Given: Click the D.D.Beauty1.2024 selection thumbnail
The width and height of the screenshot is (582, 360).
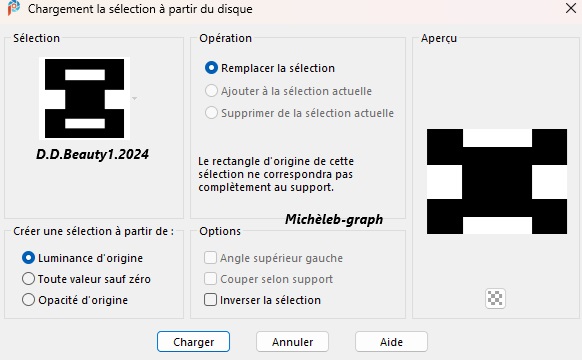Looking at the screenshot, I should point(85,98).
